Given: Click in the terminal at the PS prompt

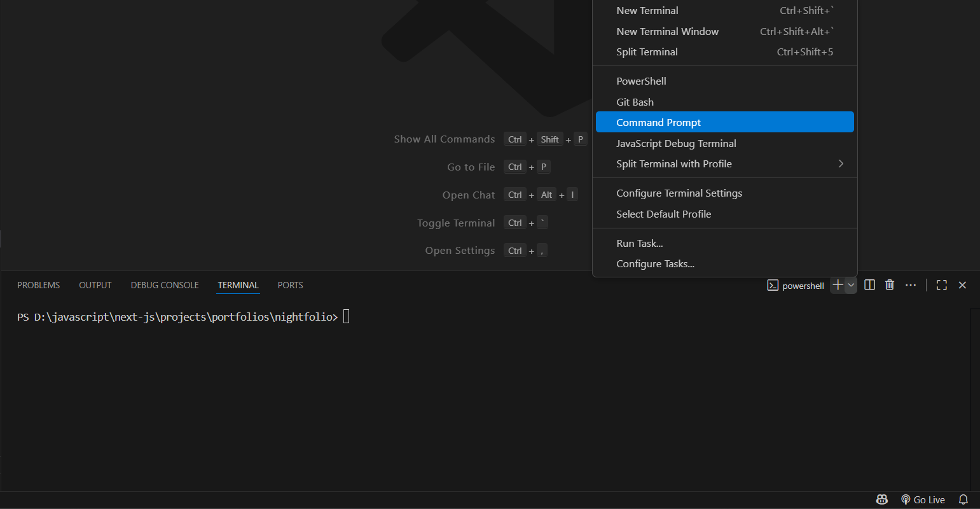Looking at the screenshot, I should (x=346, y=316).
